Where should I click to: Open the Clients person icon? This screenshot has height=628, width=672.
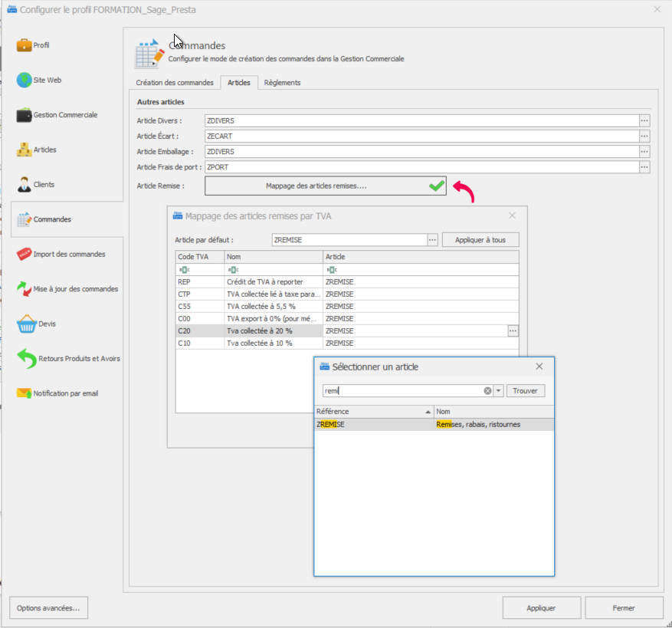pyautogui.click(x=24, y=185)
